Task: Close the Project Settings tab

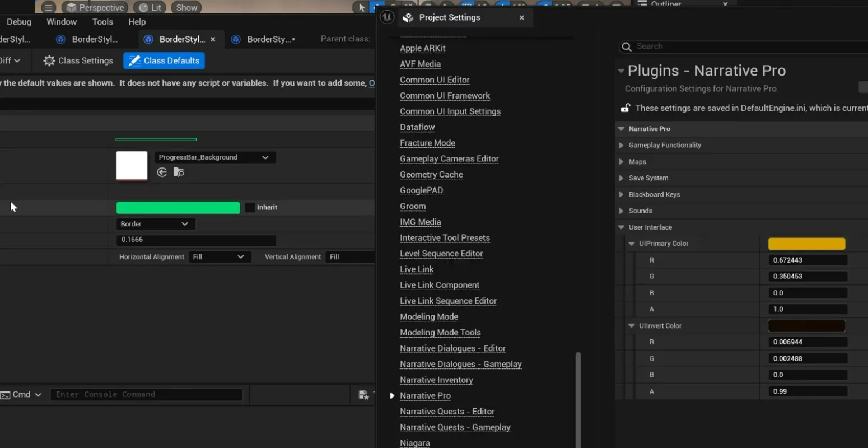Action: (522, 18)
